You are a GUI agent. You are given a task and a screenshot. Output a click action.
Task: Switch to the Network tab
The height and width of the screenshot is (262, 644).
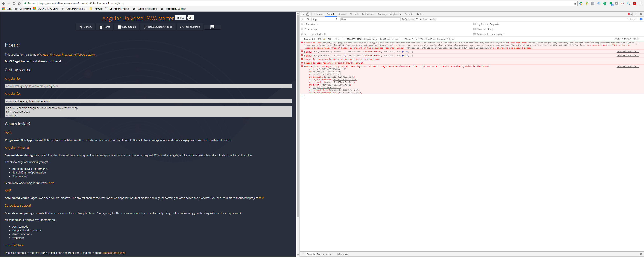[x=354, y=14]
